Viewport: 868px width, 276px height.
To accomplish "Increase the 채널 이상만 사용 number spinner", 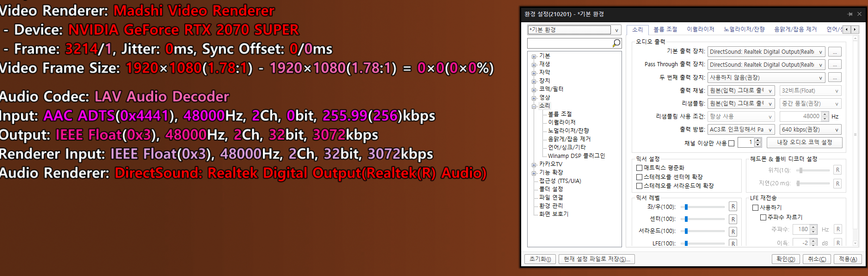I will tap(757, 140).
